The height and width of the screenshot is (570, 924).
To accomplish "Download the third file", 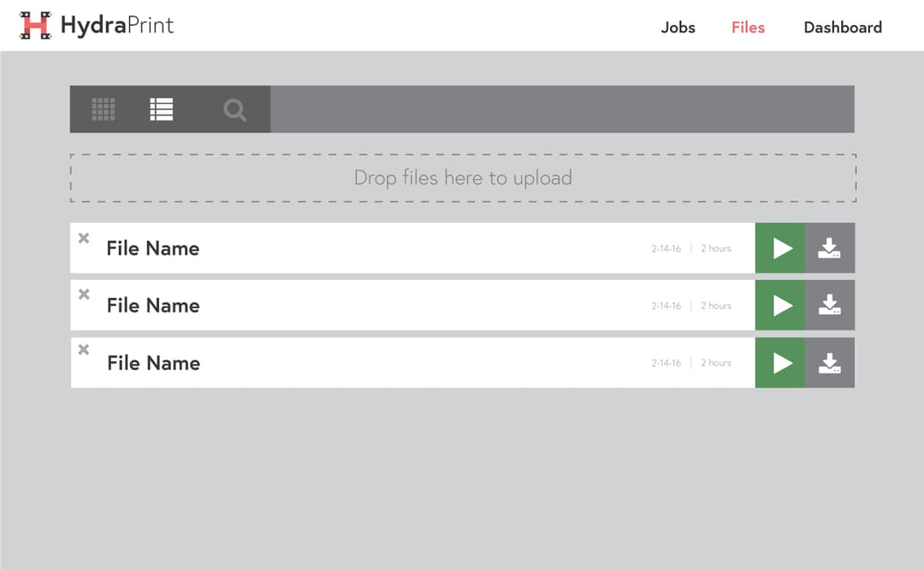I will click(x=829, y=363).
